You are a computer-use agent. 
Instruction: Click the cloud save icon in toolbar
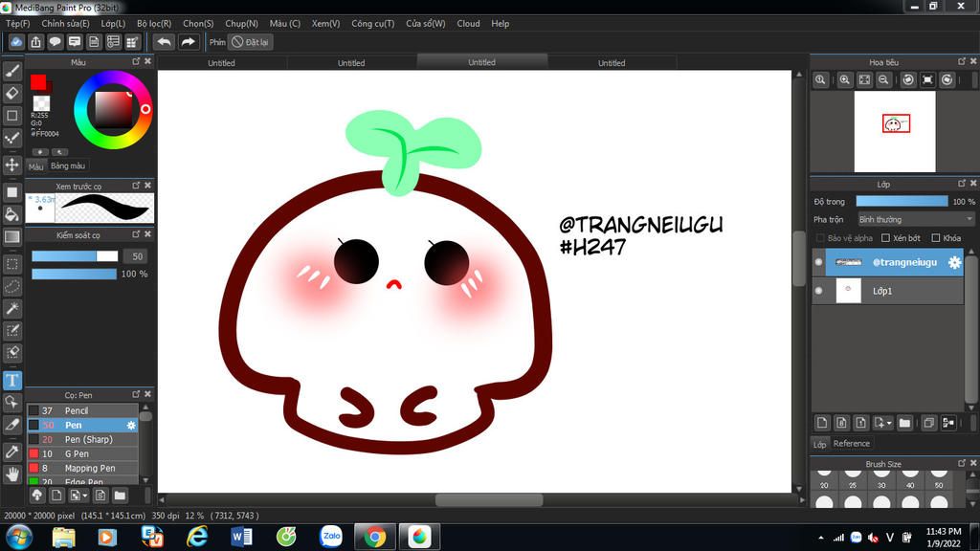[x=16, y=42]
